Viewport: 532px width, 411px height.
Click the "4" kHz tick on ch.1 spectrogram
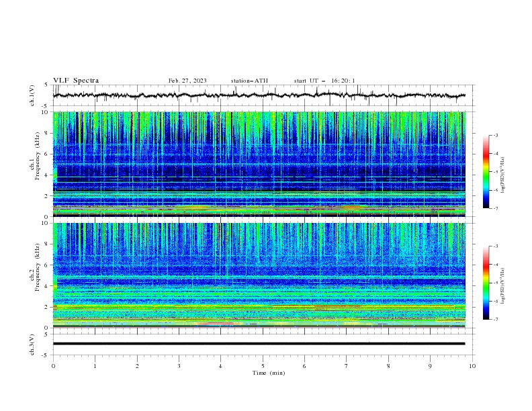click(x=47, y=175)
